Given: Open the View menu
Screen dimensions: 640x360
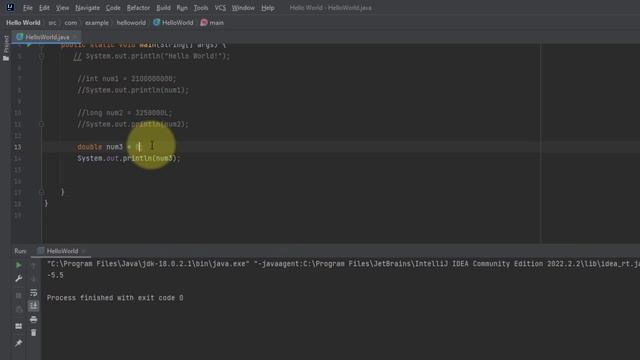Looking at the screenshot, I should [x=62, y=8].
